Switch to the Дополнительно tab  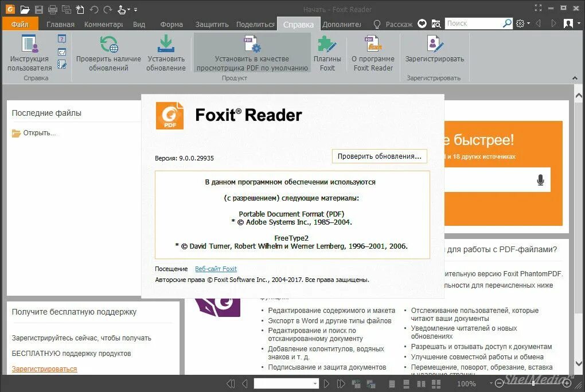(x=342, y=24)
